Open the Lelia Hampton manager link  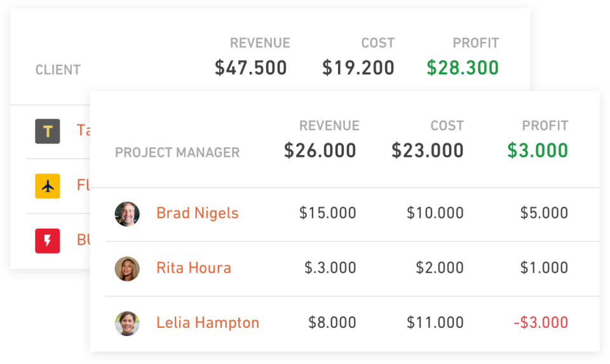208,323
